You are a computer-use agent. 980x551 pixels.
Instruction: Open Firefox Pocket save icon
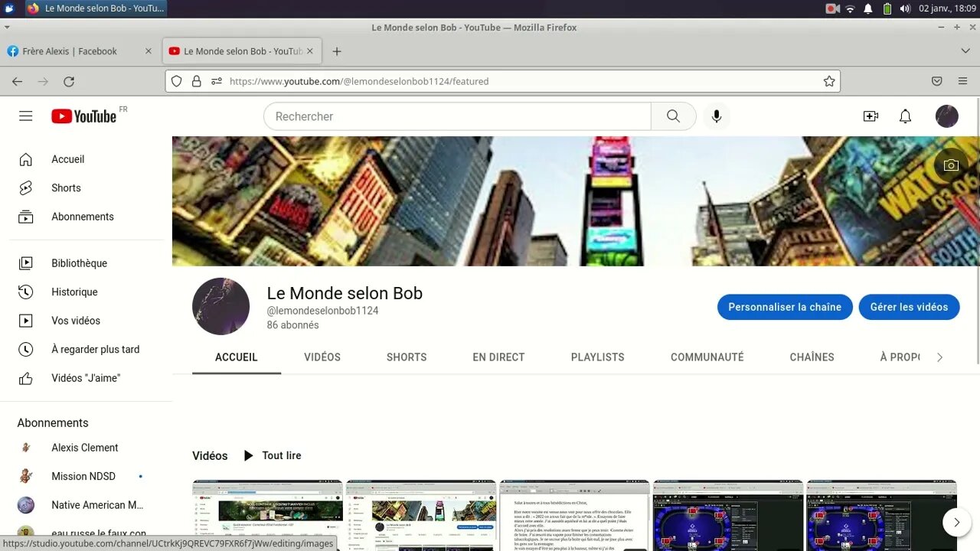936,81
